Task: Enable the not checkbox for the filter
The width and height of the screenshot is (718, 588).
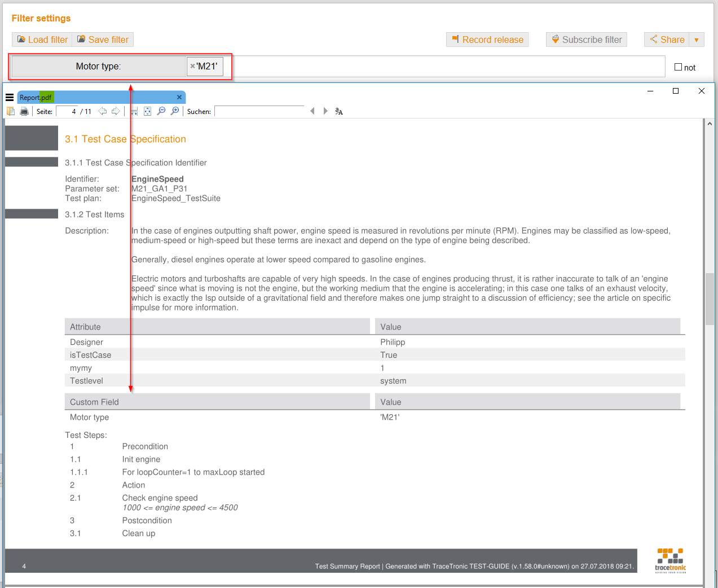Action: click(678, 67)
